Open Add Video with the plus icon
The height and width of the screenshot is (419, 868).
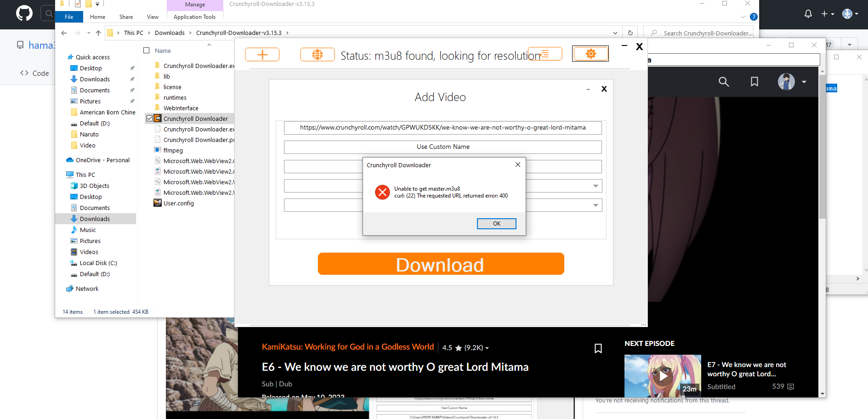click(x=262, y=54)
